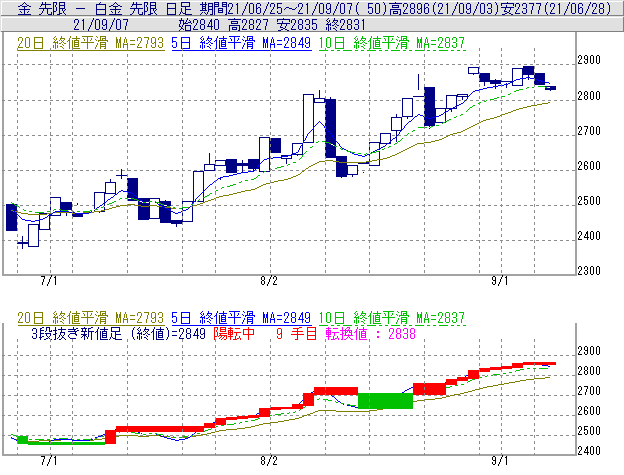This screenshot has height=475, width=624.
Task: Click the 2900 axis label of candlestick chart
Action: pyautogui.click(x=589, y=60)
